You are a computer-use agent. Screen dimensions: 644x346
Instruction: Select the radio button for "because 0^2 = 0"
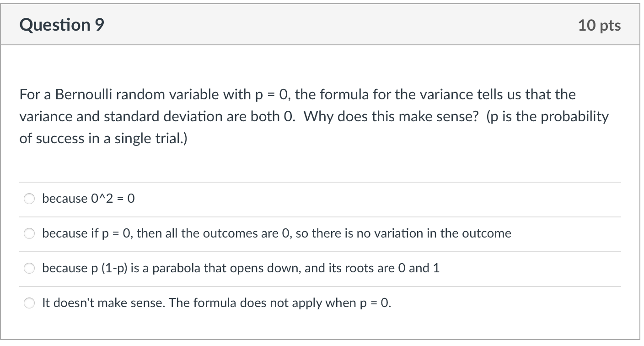point(29,199)
